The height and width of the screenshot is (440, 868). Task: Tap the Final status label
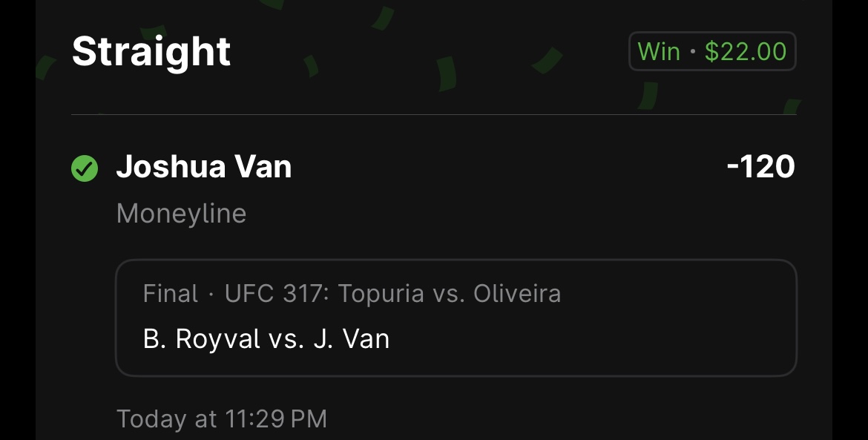coord(171,293)
